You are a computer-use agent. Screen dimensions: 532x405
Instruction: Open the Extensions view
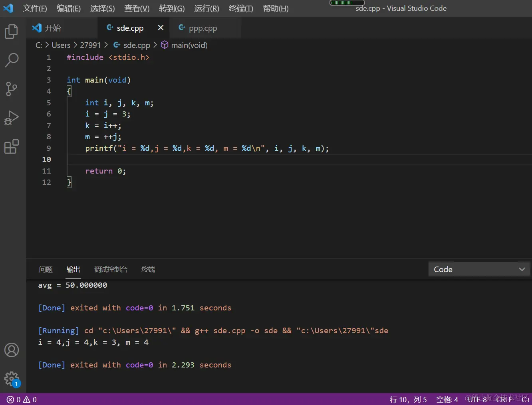(x=12, y=146)
